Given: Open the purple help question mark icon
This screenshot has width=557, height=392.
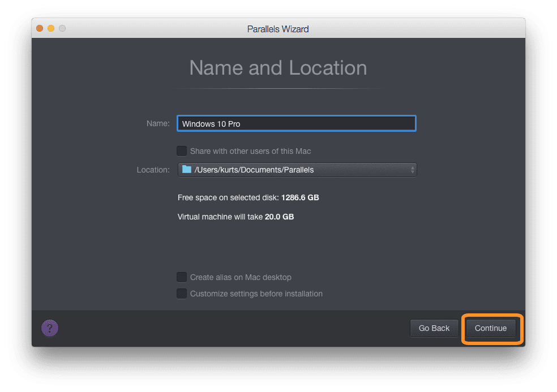Looking at the screenshot, I should point(50,328).
